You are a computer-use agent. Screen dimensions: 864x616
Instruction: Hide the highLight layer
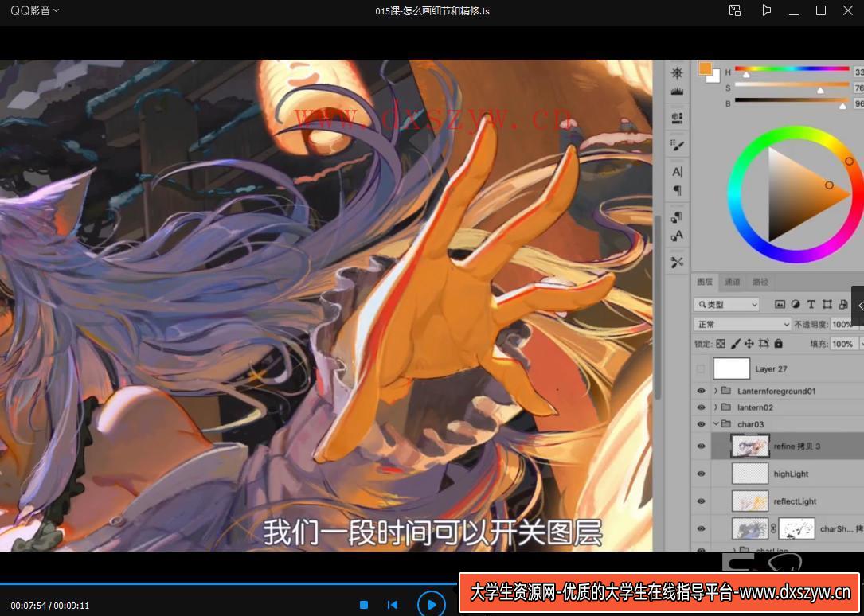(701, 474)
